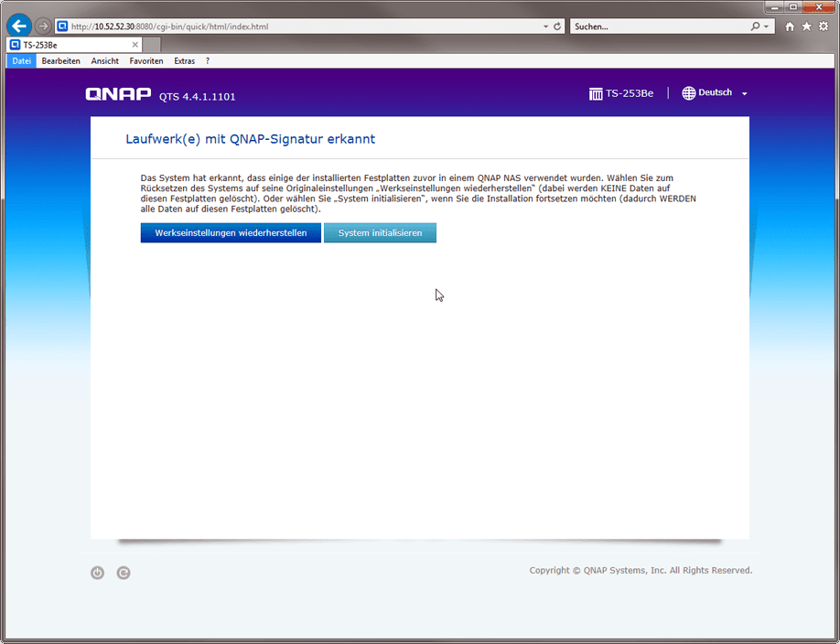Open the Extras menu
Viewport: 840px width, 644px height.
tap(184, 61)
